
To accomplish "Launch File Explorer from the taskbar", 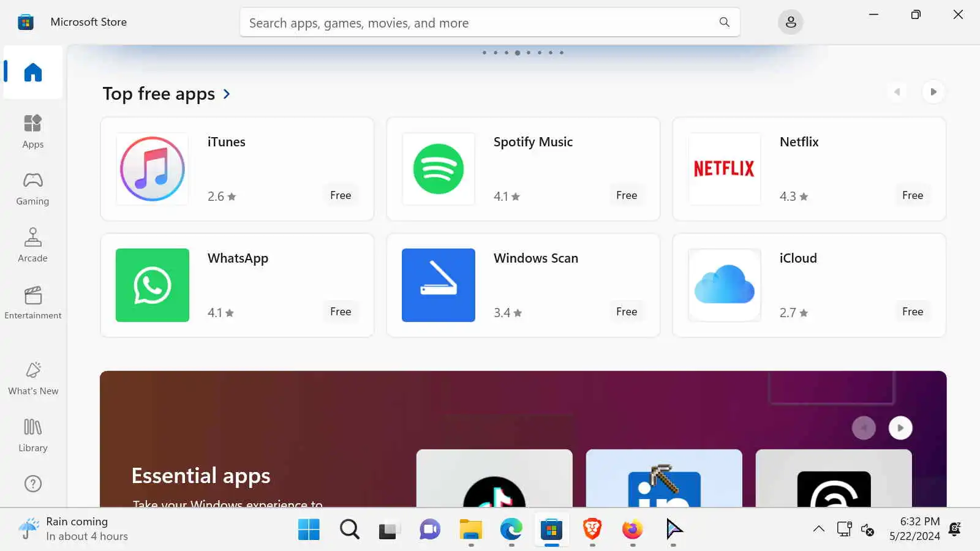I will click(x=470, y=530).
